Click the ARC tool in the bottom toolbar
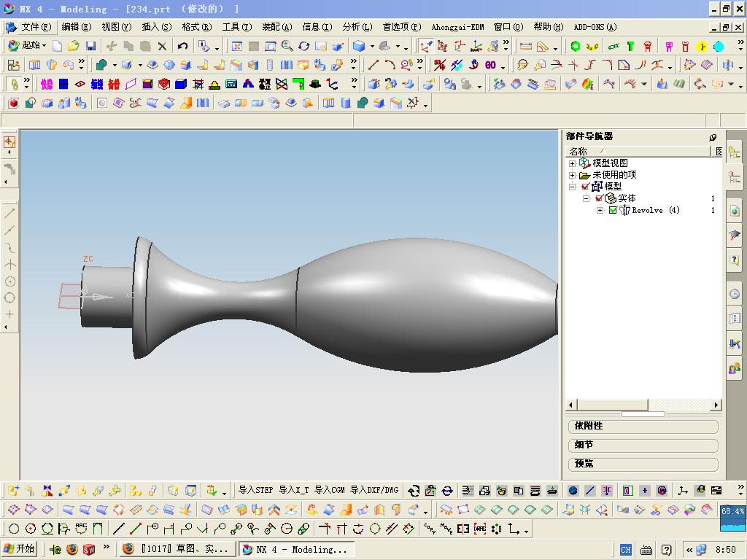The height and width of the screenshot is (560, 747). (x=81, y=529)
